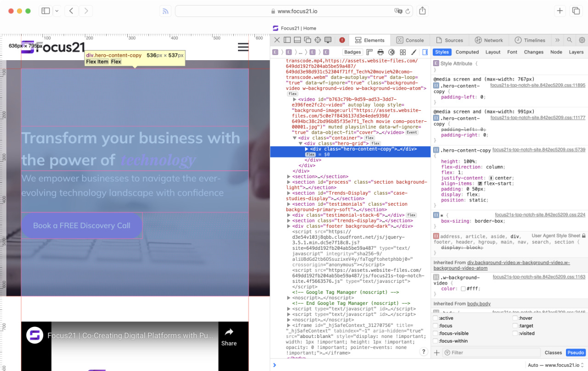
Task: Open device settings with the screen icon
Action: coord(328,40)
